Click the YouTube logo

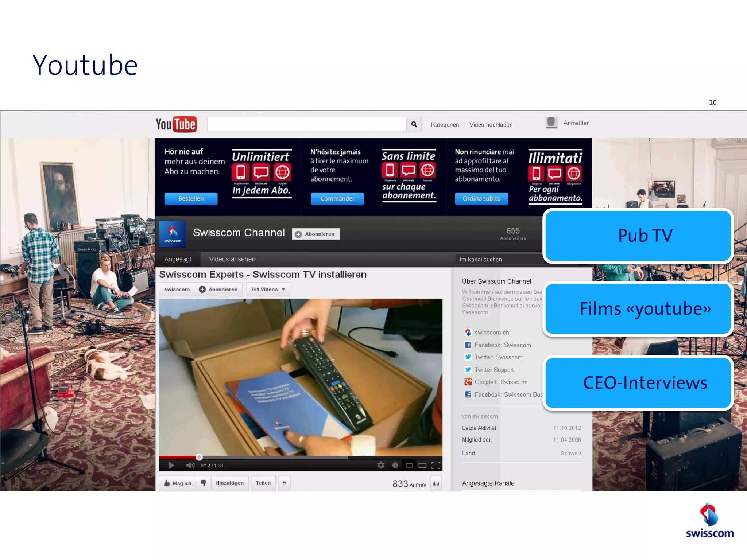pos(176,124)
